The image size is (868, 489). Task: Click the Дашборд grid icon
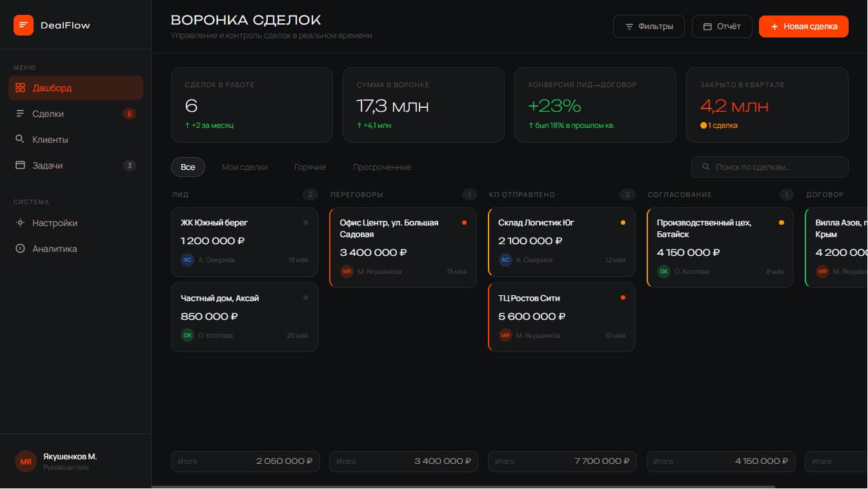20,88
